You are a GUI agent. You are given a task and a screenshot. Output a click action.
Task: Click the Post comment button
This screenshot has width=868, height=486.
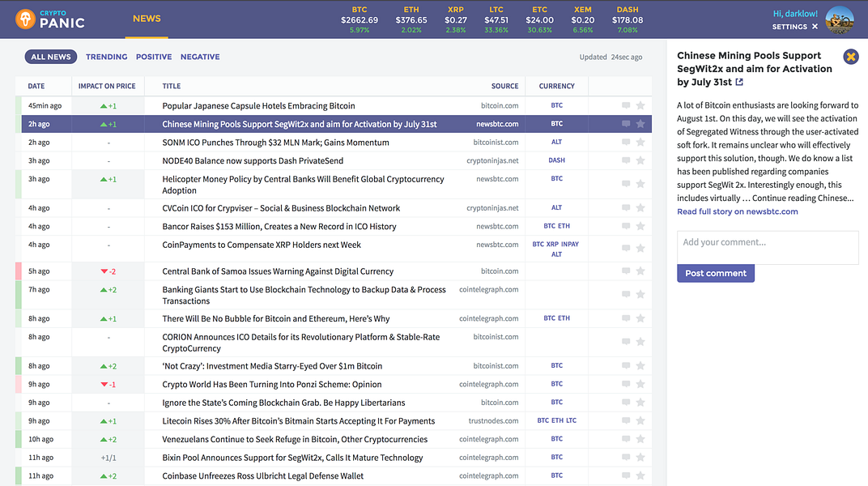[716, 273]
